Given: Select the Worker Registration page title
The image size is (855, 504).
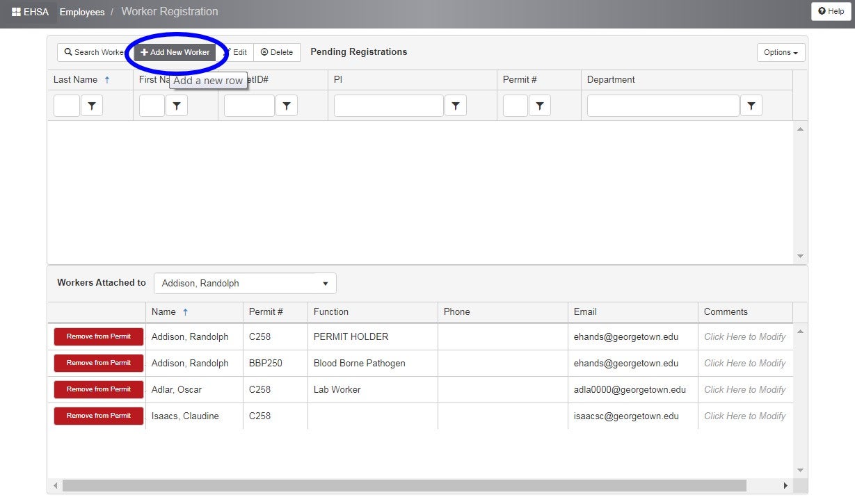Looking at the screenshot, I should coord(170,11).
